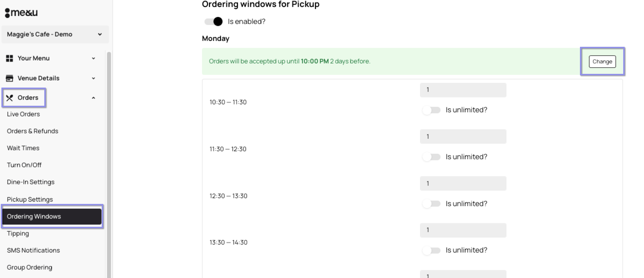644x278 pixels.
Task: Click the Orders fork and knife icon
Action: click(9, 98)
